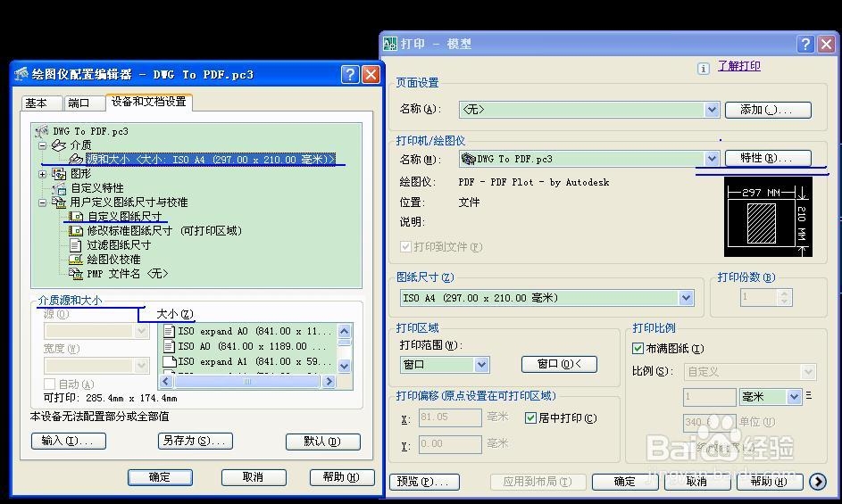This screenshot has height=504, width=842.
Task: Click 确定 in the plotter configuration editor
Action: (160, 477)
